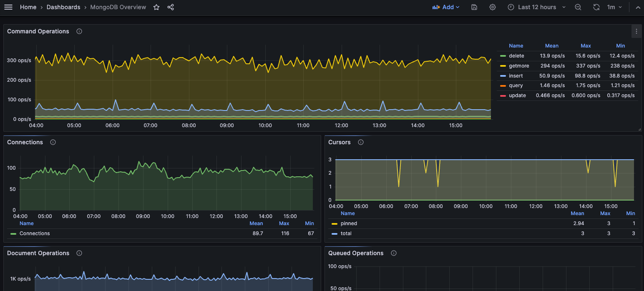Expand the 1m refresh interval dropdown
The width and height of the screenshot is (644, 291).
click(x=614, y=7)
